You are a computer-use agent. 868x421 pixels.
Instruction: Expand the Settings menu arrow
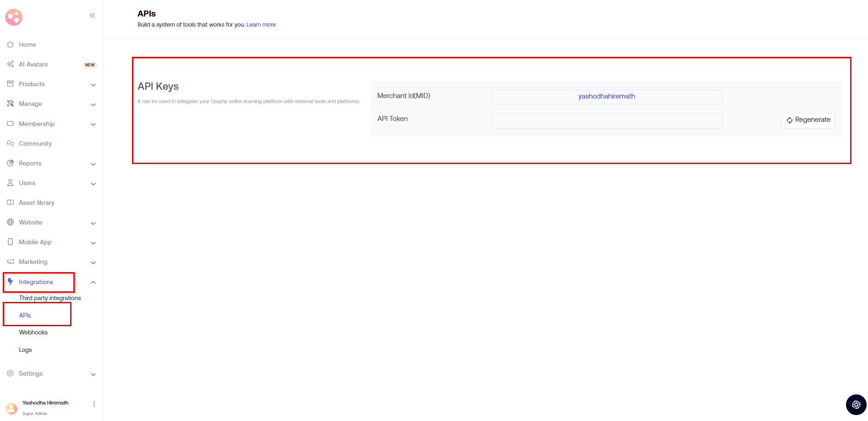point(93,374)
